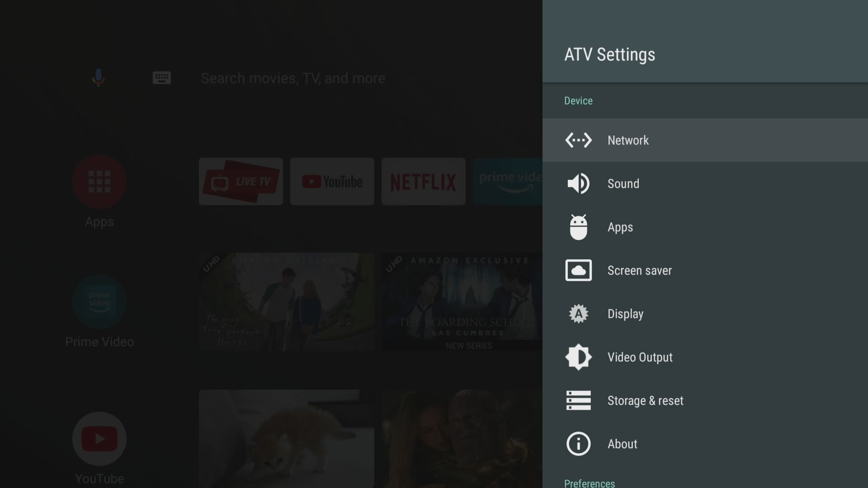This screenshot has width=868, height=488.
Task: Click the About info icon
Action: (x=578, y=444)
